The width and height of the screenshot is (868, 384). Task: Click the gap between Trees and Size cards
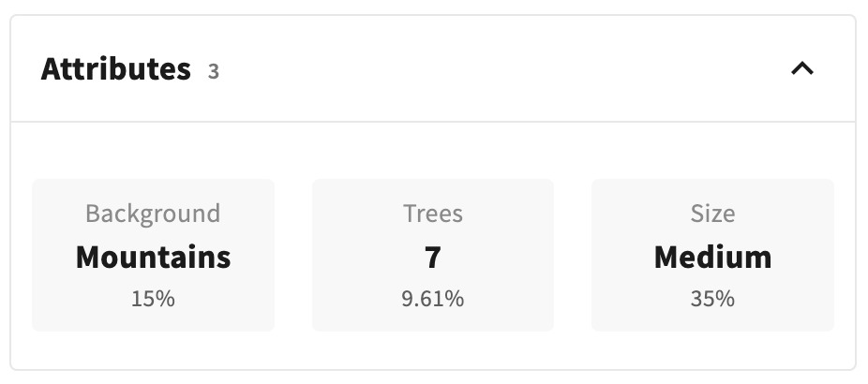coord(573,255)
